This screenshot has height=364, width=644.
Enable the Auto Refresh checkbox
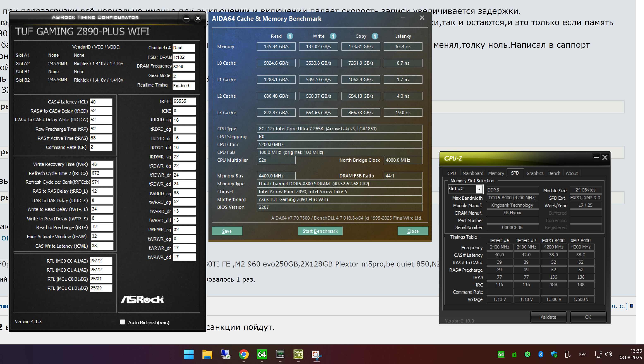123,322
